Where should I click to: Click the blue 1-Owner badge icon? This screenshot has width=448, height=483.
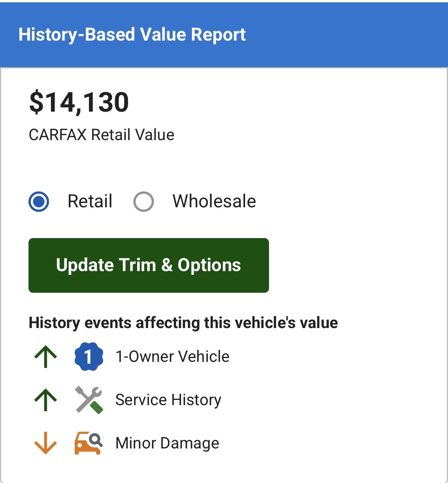click(89, 357)
